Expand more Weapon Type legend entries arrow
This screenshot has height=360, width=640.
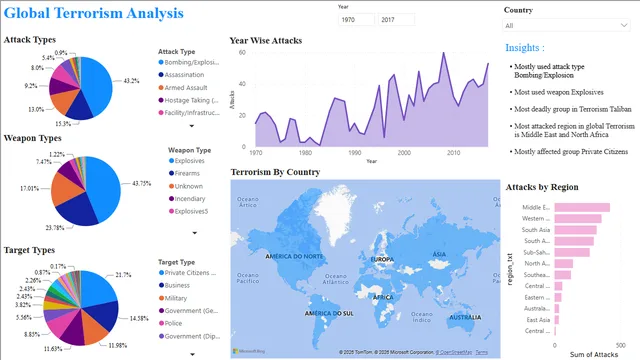(195, 233)
